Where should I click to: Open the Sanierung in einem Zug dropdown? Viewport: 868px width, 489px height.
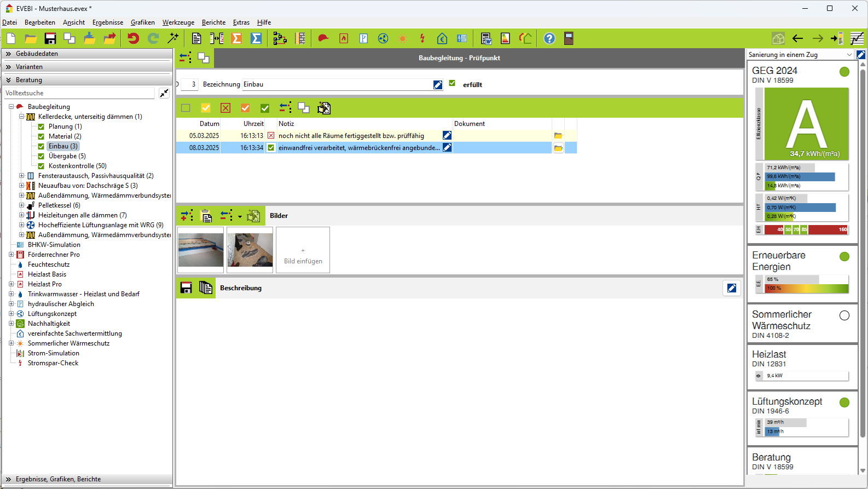tap(800, 55)
